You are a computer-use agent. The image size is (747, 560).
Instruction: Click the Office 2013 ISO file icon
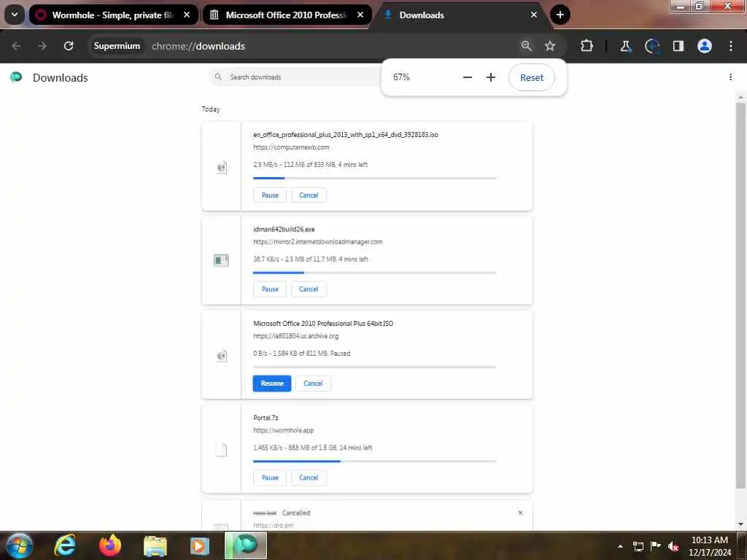click(222, 167)
